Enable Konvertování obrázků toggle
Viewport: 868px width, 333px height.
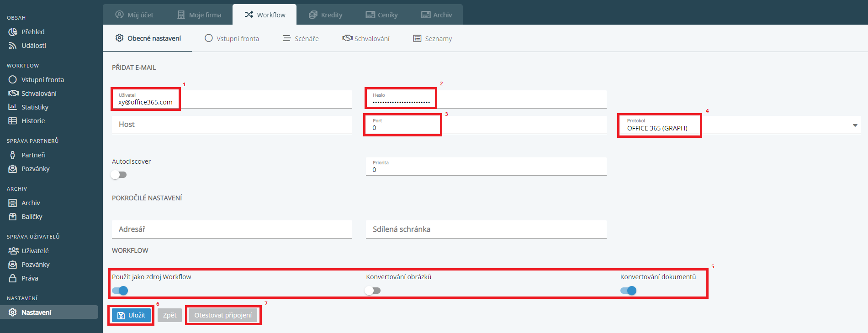373,291
